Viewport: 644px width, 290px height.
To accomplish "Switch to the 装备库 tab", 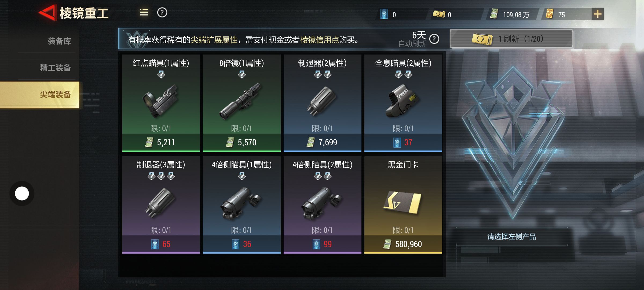I will tap(59, 41).
